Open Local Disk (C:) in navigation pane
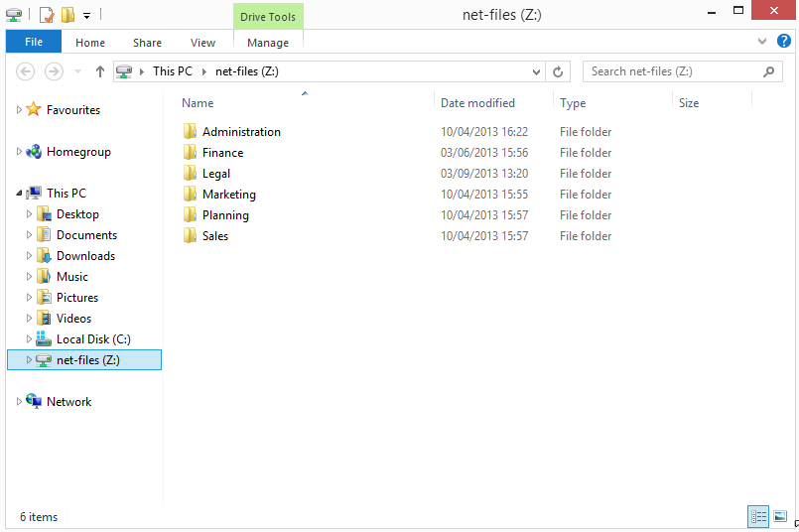 93,339
